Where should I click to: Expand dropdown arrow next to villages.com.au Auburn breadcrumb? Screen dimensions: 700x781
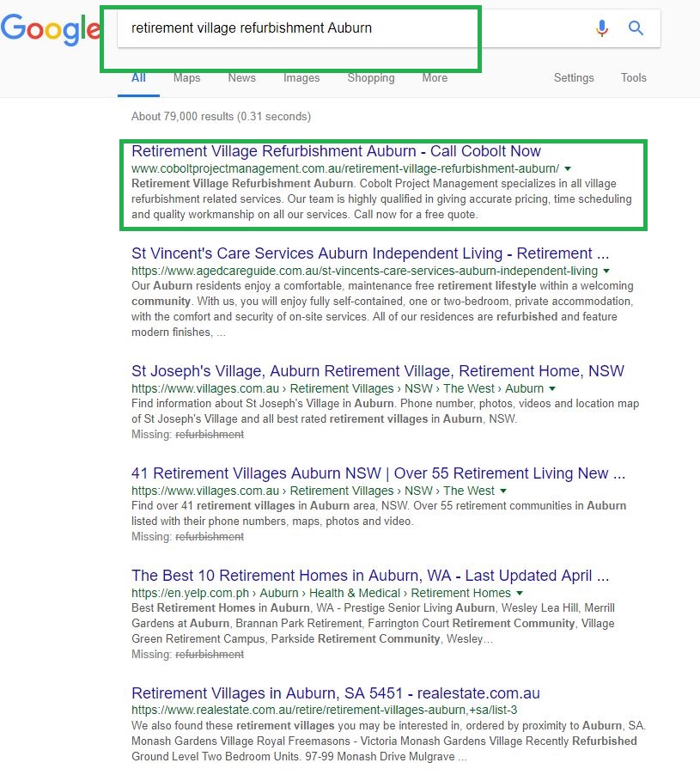[551, 388]
